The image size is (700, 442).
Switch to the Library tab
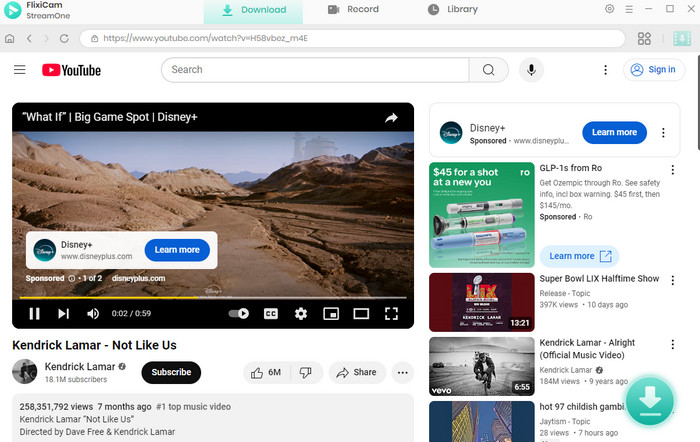click(x=453, y=9)
